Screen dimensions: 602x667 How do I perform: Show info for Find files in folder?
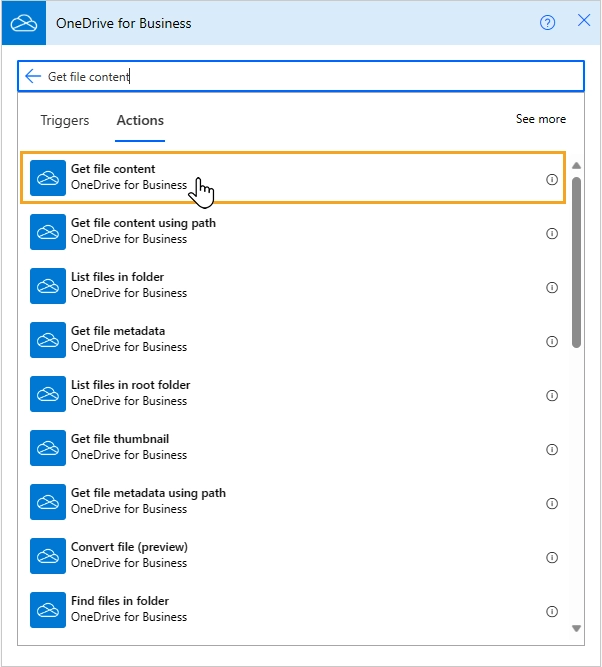552,612
